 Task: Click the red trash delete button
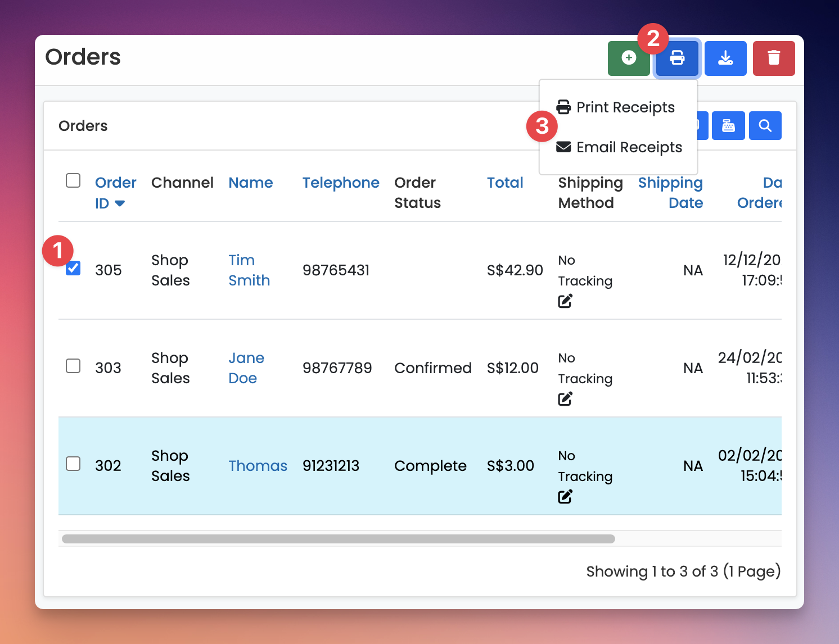[x=774, y=58]
